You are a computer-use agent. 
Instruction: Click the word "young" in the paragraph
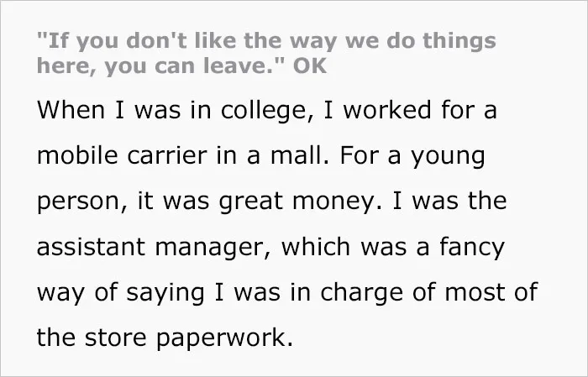[x=448, y=157]
